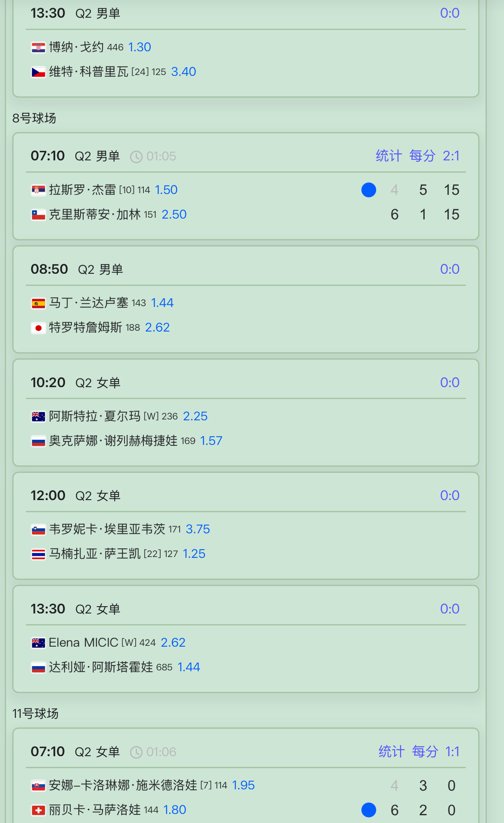The height and width of the screenshot is (823, 504).
Task: Click the Czech flag beside 维特·科普里瓦
Action: tap(38, 72)
